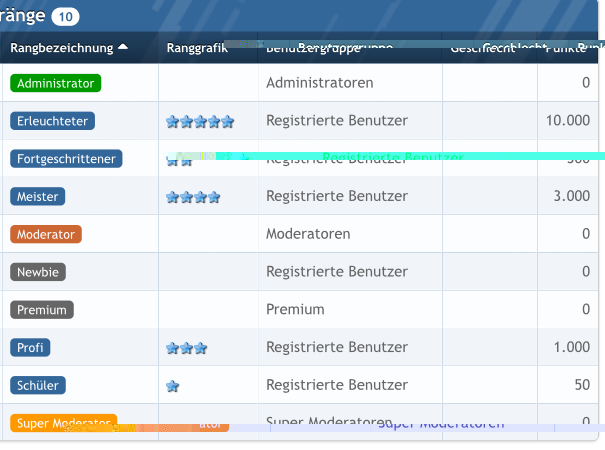
Task: Open the green Administrator rank
Action: (56, 83)
